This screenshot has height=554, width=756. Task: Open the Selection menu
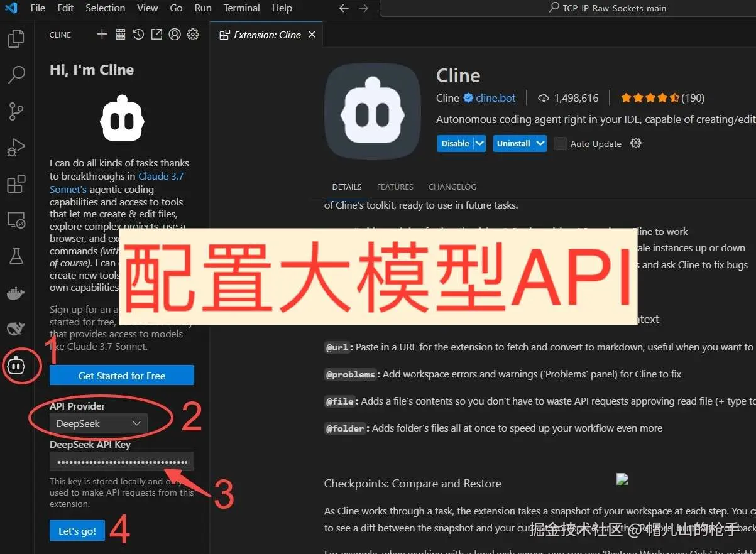click(x=105, y=8)
